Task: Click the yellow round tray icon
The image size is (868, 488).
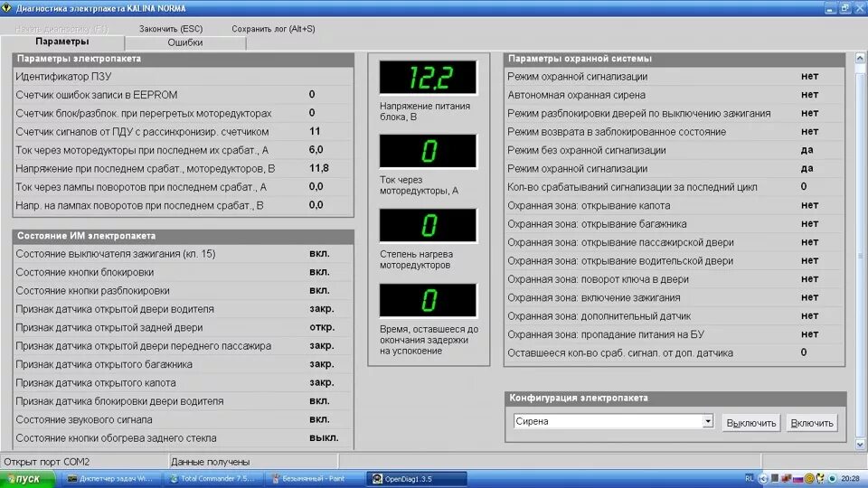Action: click(x=809, y=479)
